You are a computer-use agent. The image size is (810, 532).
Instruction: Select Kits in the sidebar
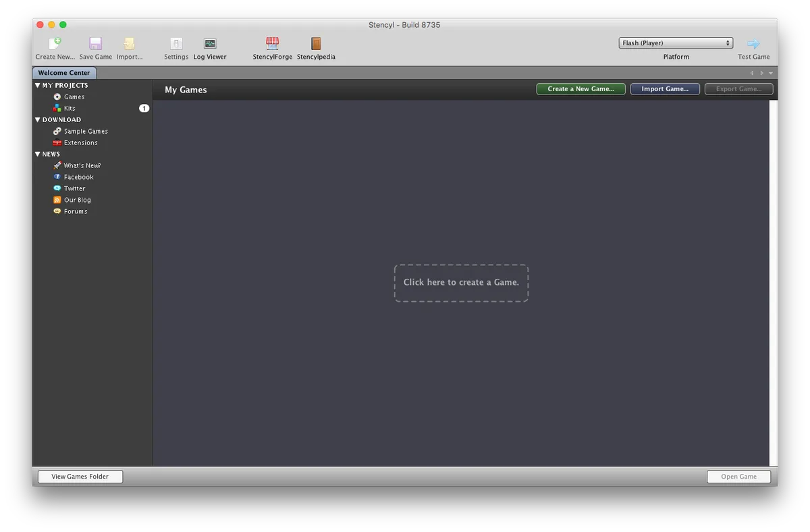point(70,109)
